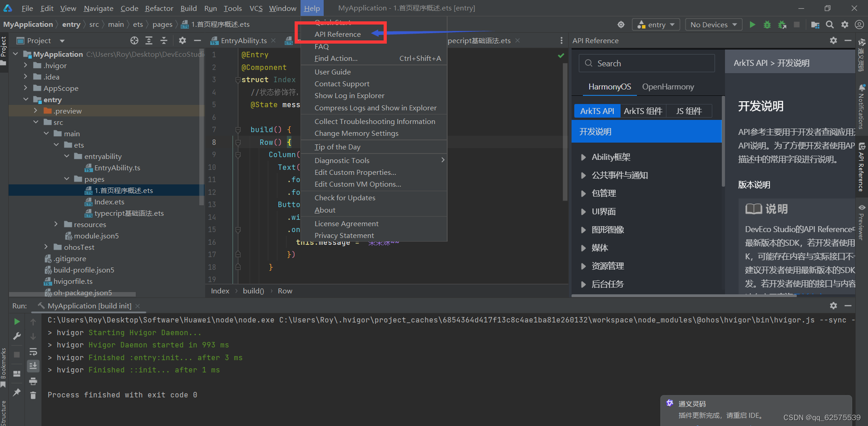This screenshot has height=426, width=868.
Task: Open the account profile icon
Action: [859, 25]
